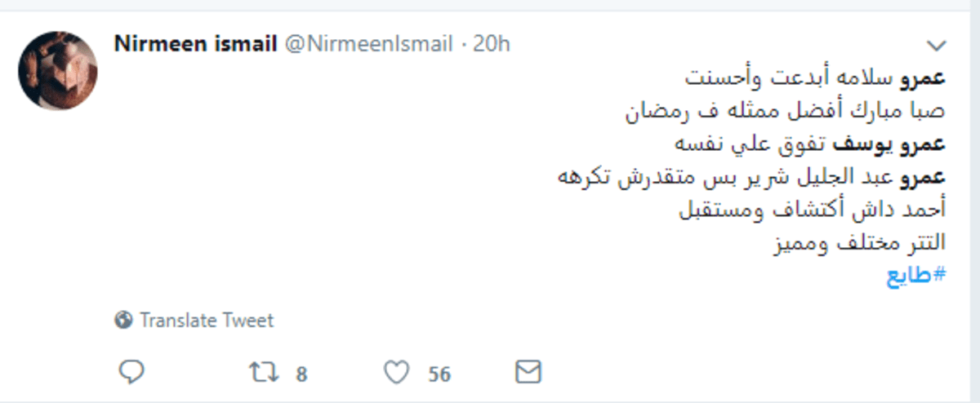This screenshot has height=403, width=980.
Task: Click the reply speech bubble icon
Action: tap(131, 373)
